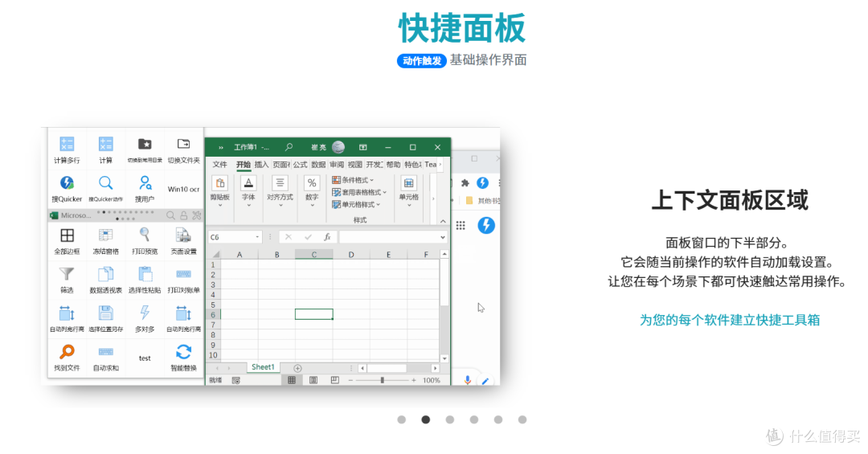Viewport: 868px width, 454px height.
Task: Run the 选择位置另存 save-as action
Action: [106, 319]
